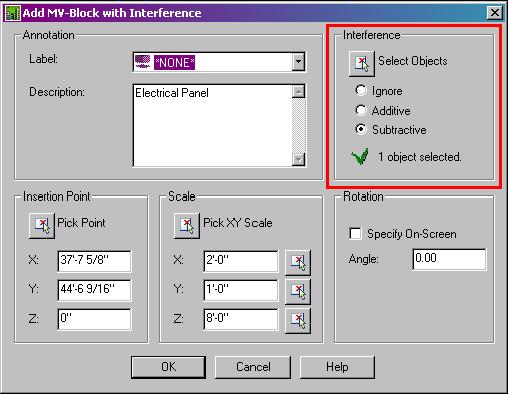Click the Scale Y value field

[241, 290]
